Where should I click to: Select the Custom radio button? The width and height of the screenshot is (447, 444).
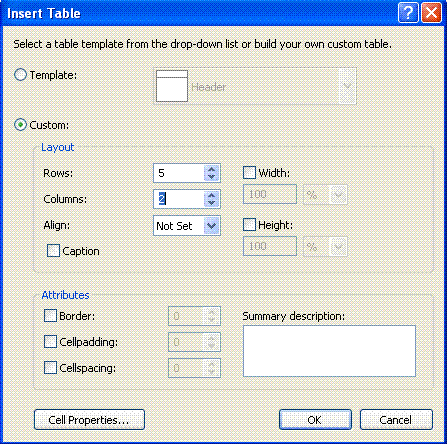[20, 125]
